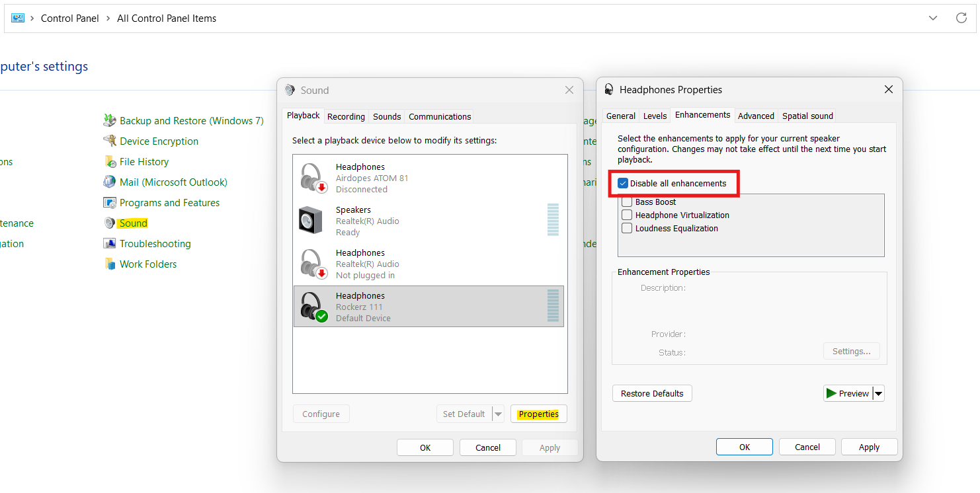Open the Preview button dropdown

878,393
